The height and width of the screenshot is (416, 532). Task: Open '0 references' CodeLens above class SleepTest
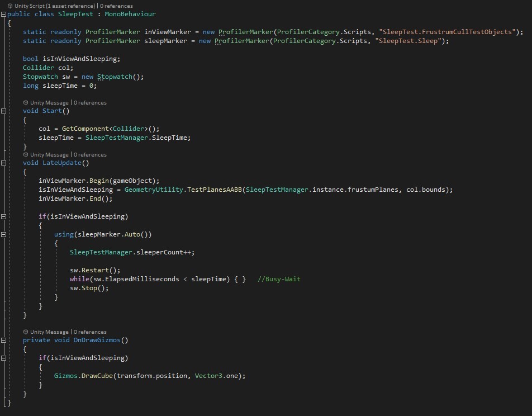(x=116, y=6)
